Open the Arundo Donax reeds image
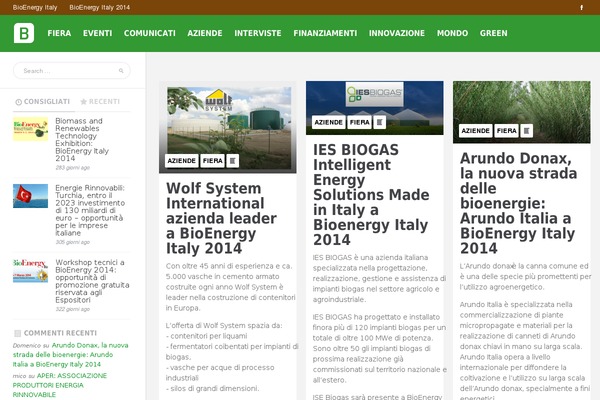 click(x=522, y=112)
